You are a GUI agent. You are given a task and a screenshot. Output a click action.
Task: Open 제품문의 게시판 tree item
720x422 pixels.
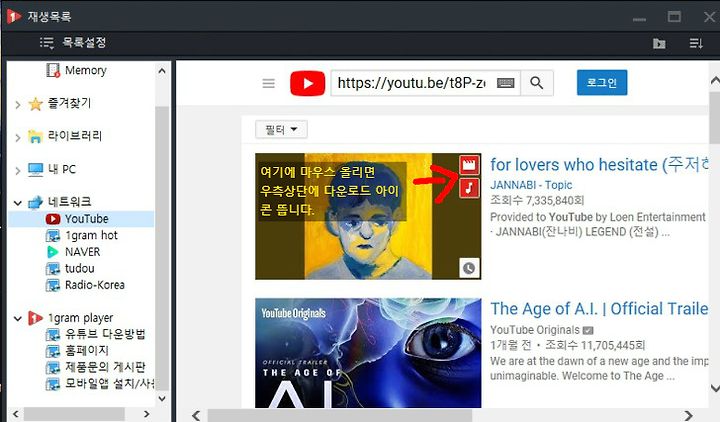105,367
